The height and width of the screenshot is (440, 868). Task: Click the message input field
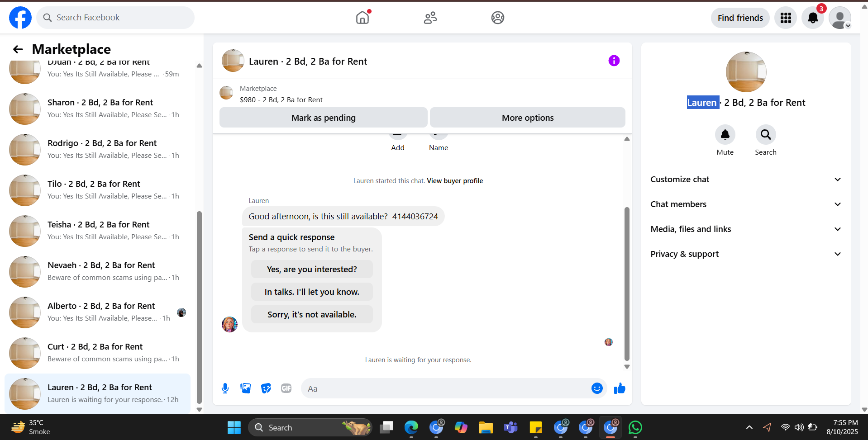pos(446,388)
